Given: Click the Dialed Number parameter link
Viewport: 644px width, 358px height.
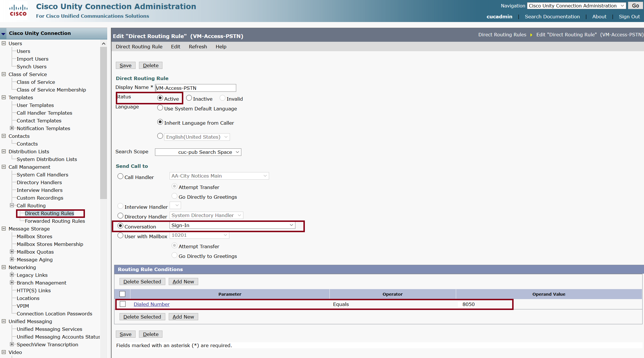Looking at the screenshot, I should [x=152, y=304].
